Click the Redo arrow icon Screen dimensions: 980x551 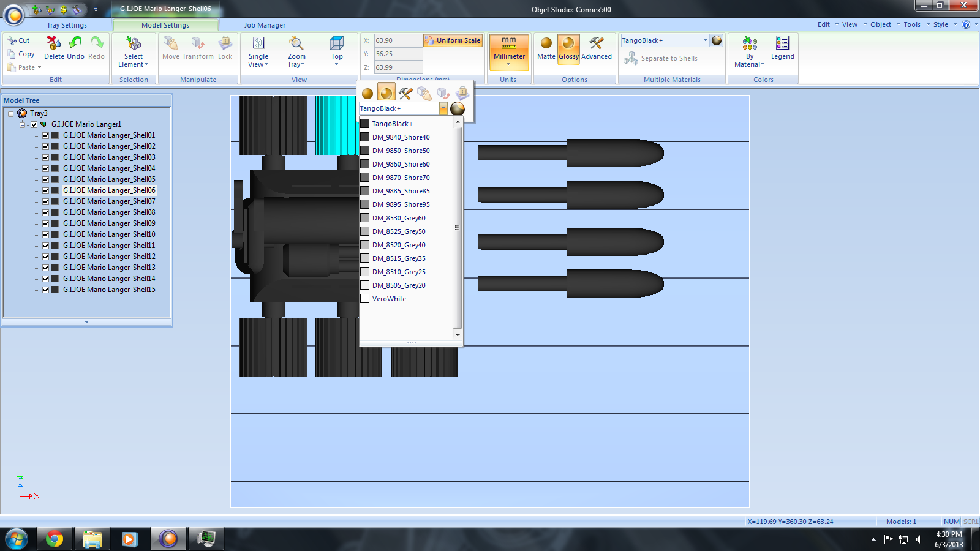coord(97,43)
